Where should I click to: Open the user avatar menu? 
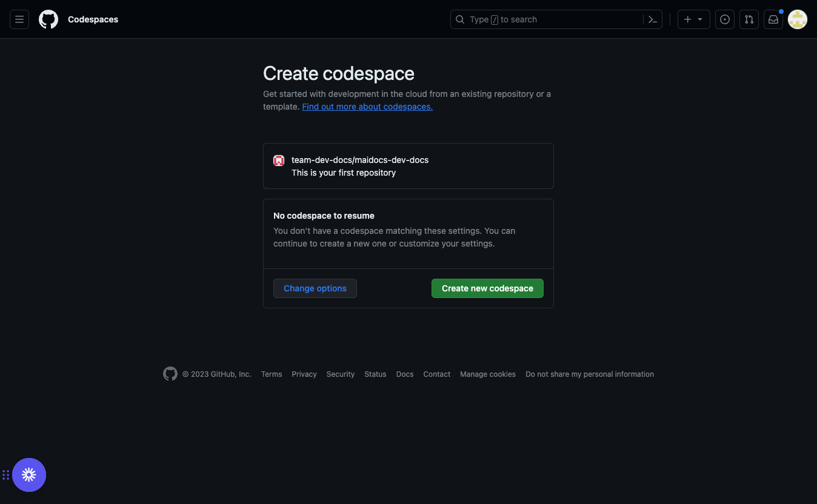pyautogui.click(x=797, y=19)
